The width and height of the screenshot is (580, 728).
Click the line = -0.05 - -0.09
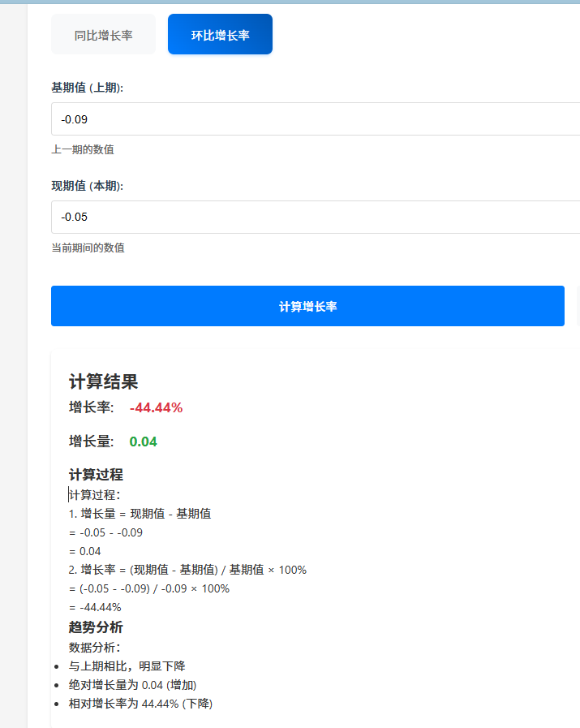click(105, 532)
